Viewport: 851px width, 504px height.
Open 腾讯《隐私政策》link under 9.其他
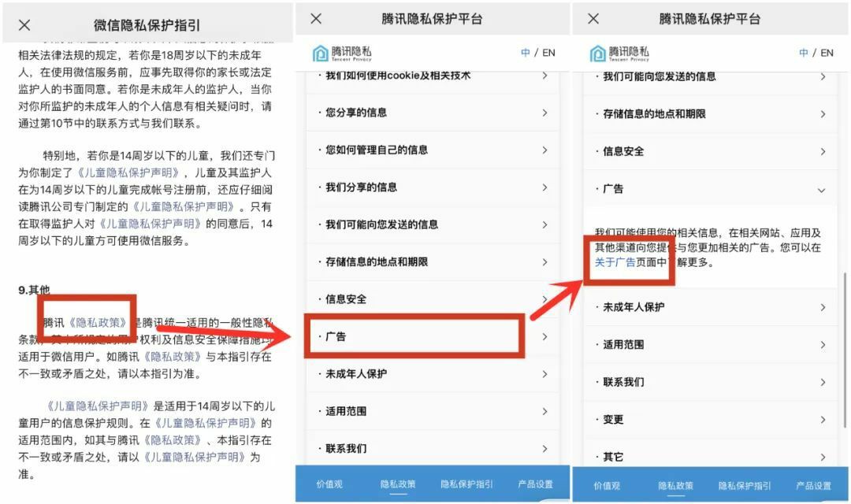98,323
